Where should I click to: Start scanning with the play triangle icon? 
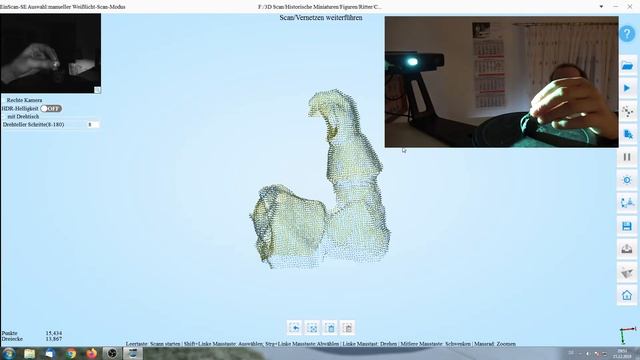[627, 88]
